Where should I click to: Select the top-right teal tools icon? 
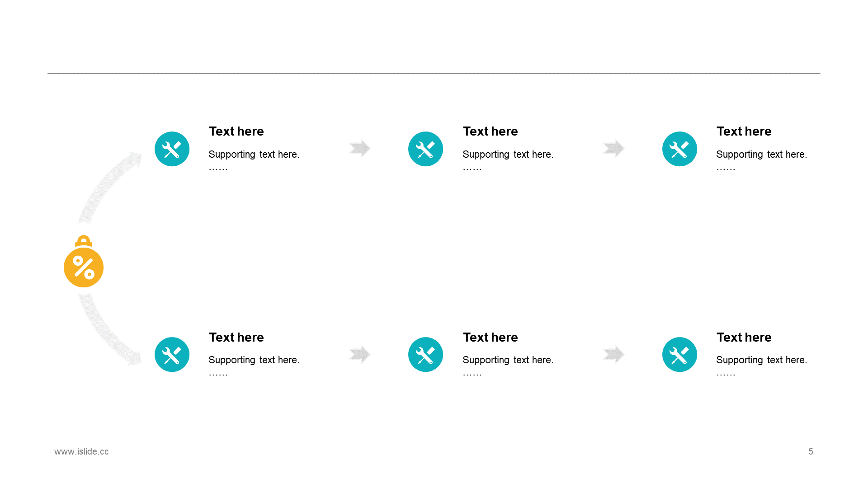pos(679,149)
